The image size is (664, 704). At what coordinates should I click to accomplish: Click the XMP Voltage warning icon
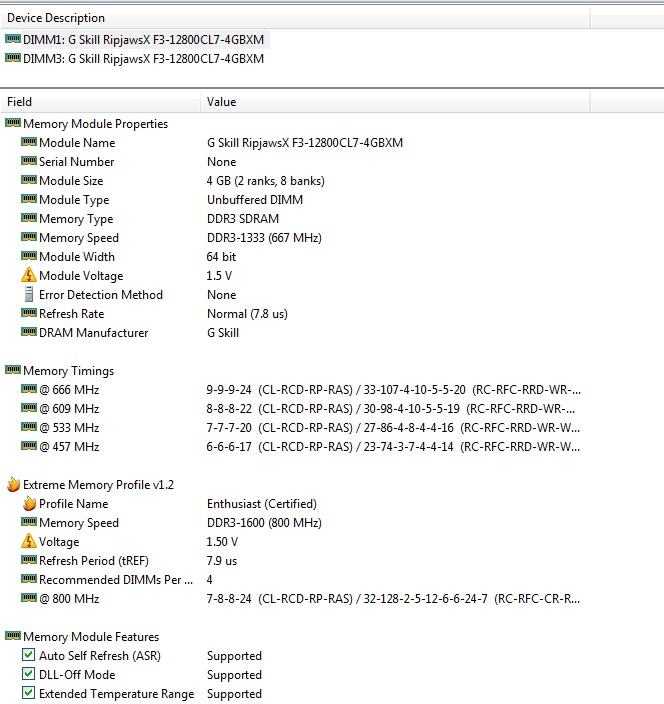(29, 541)
